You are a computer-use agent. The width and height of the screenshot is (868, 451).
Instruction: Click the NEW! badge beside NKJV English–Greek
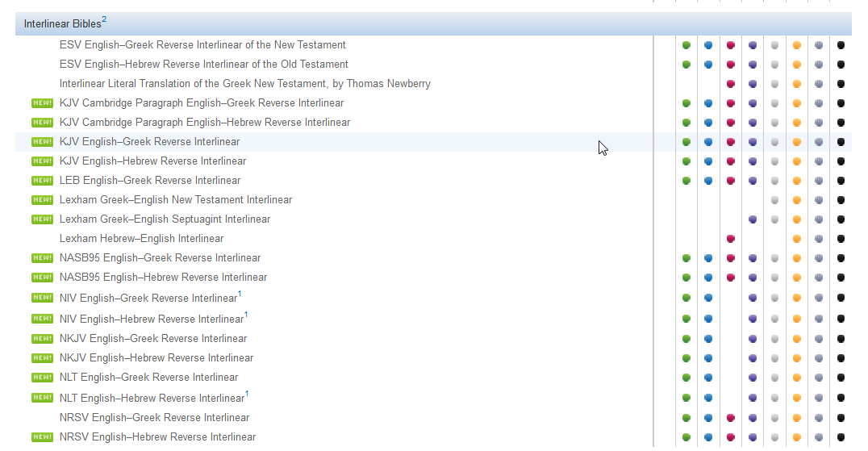pyautogui.click(x=42, y=338)
